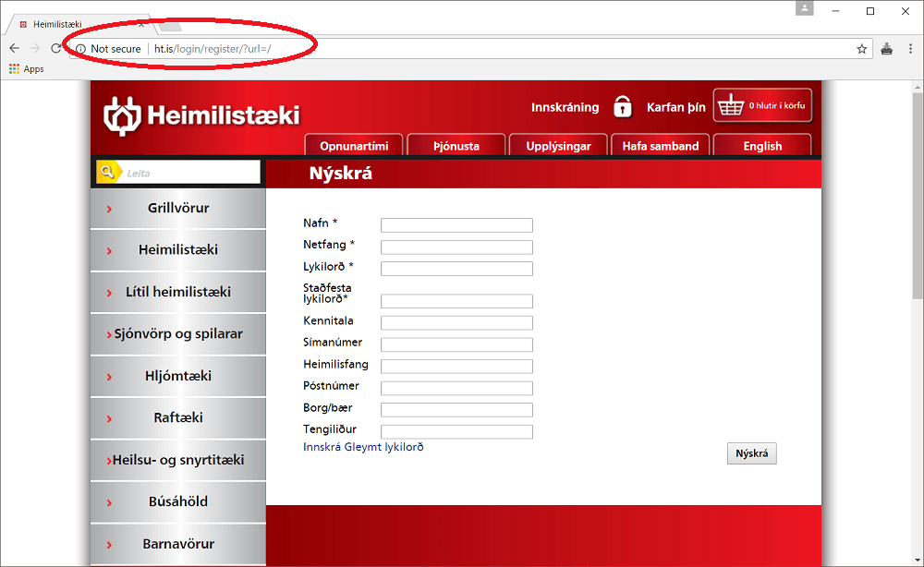Click the Lykilorð input field
This screenshot has width=924, height=567.
point(456,269)
